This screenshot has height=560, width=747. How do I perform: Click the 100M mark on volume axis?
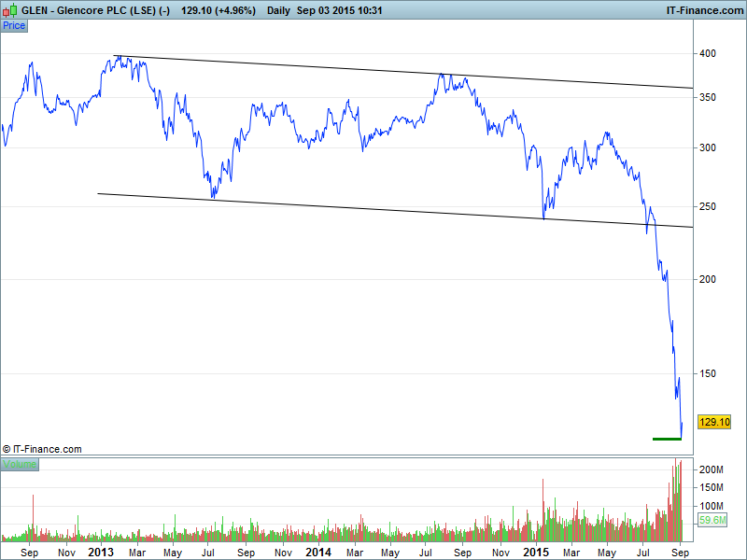(712, 505)
